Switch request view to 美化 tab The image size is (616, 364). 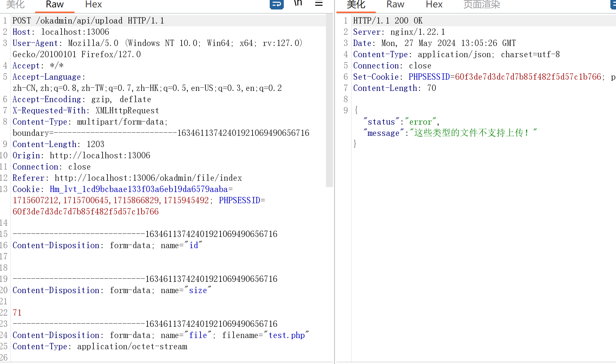pos(15,5)
